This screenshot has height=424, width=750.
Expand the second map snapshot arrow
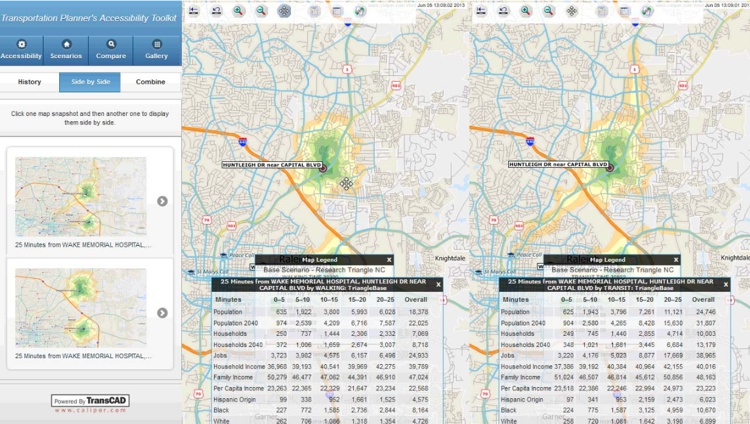162,313
